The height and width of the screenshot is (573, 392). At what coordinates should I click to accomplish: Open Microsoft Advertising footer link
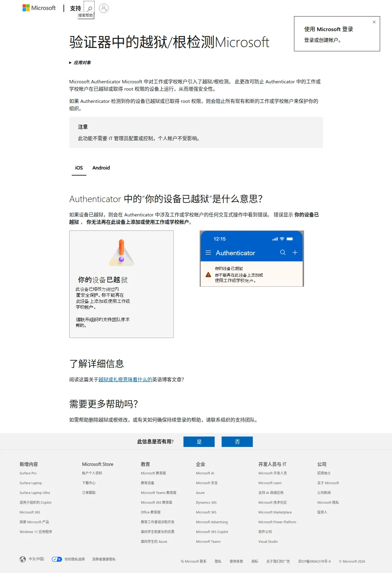[x=212, y=522]
